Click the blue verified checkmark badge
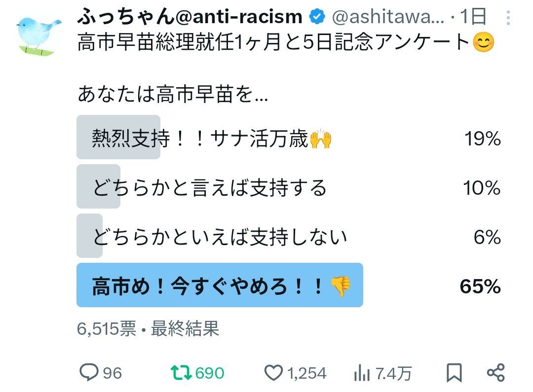Screen dimensions: 533x392 pyautogui.click(x=317, y=17)
